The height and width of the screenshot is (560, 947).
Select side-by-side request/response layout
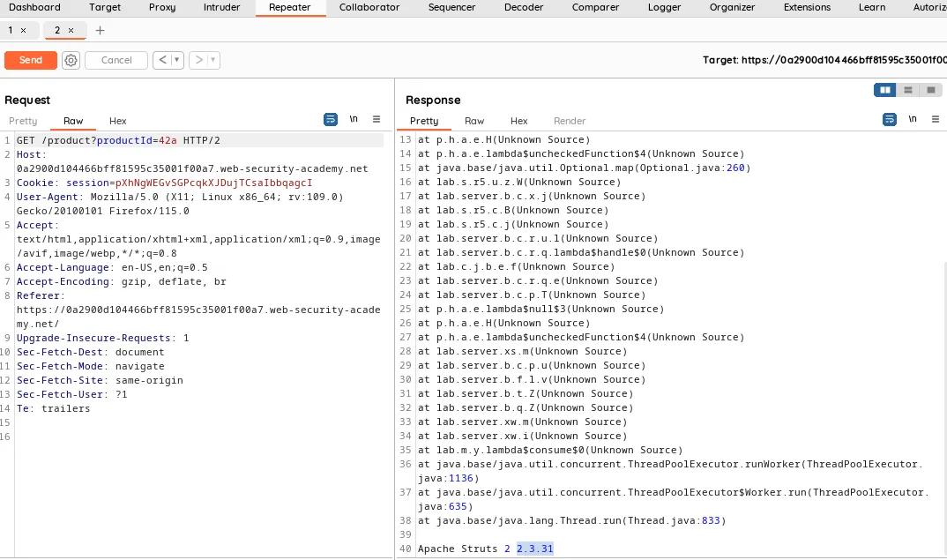885,90
